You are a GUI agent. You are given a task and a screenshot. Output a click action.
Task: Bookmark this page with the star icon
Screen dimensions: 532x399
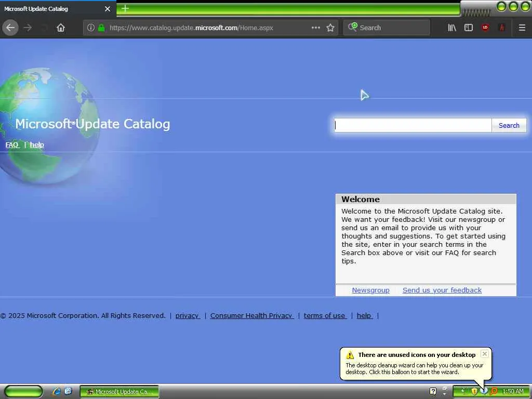pos(330,28)
